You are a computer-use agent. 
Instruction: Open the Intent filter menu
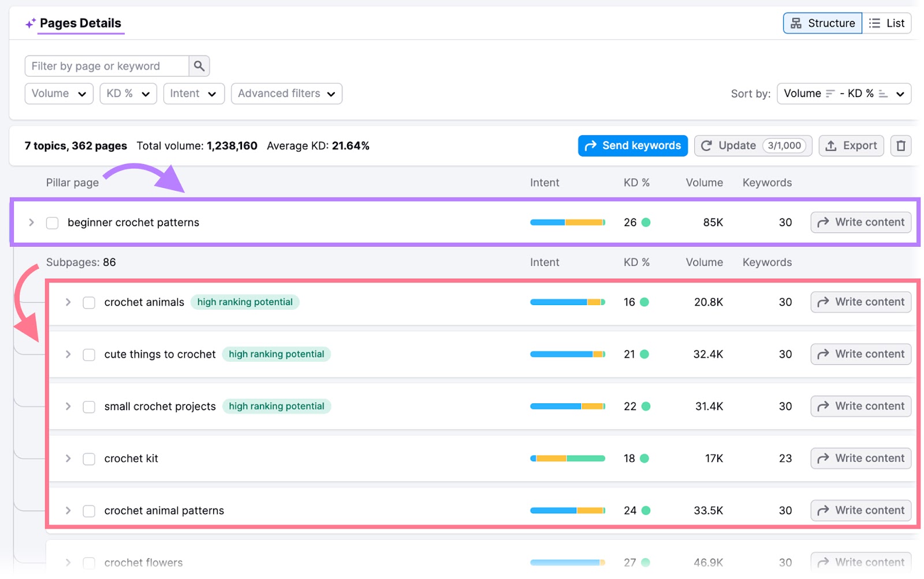(x=193, y=93)
